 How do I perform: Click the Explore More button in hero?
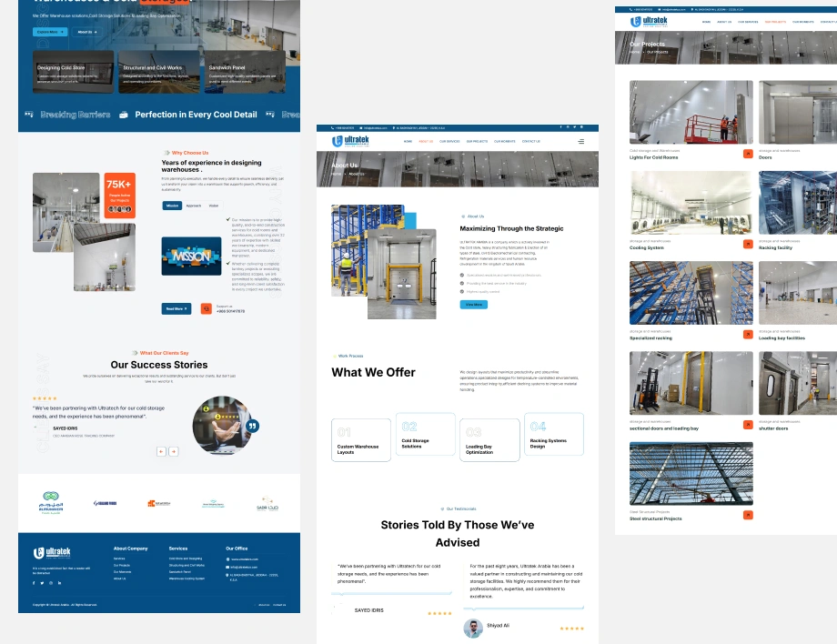pos(50,32)
